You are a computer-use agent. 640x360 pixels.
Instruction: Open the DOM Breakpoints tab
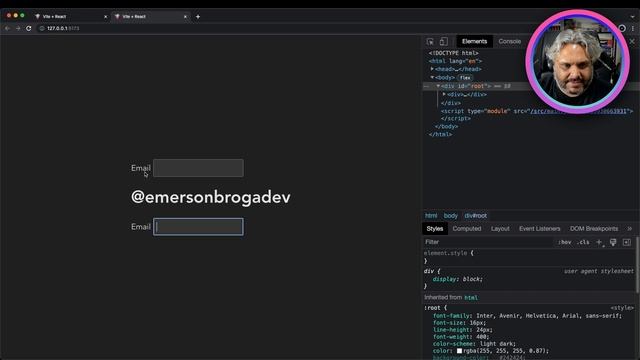pyautogui.click(x=594, y=229)
